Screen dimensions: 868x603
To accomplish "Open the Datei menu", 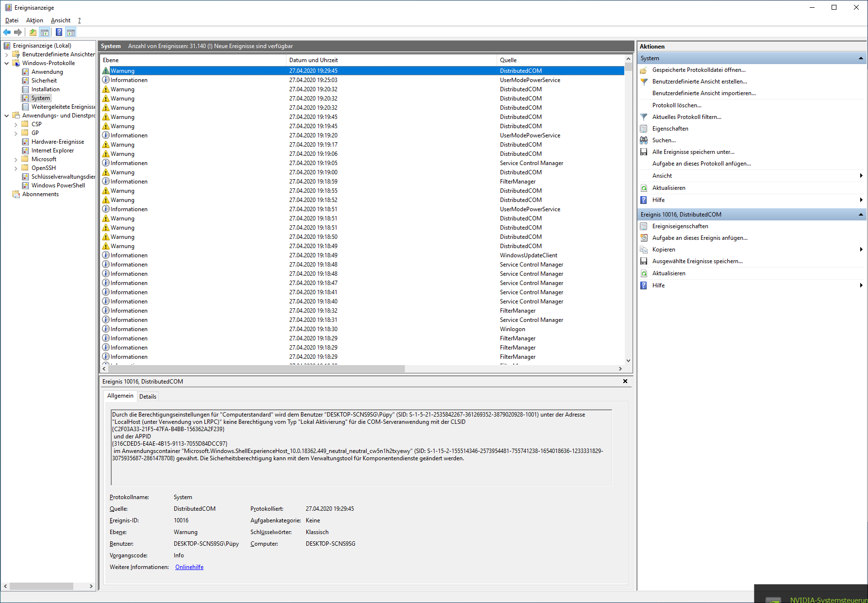I will [x=12, y=20].
